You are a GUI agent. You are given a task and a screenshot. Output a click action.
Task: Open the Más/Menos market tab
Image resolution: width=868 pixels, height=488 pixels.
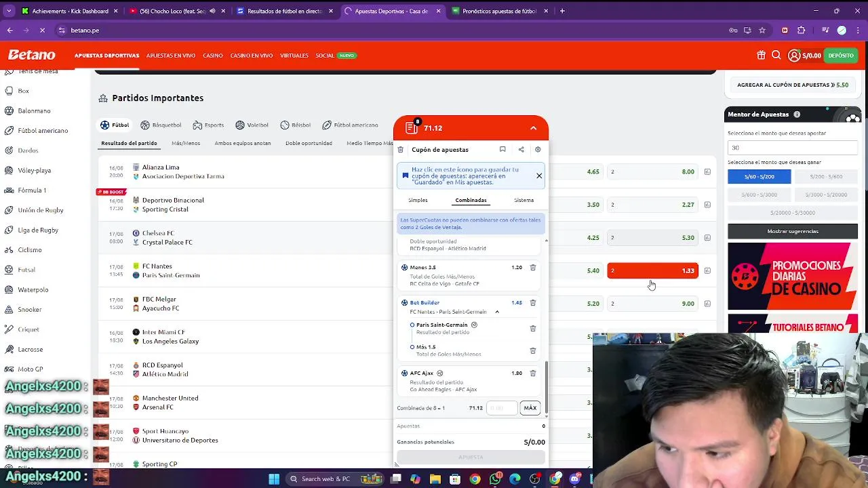click(x=186, y=144)
